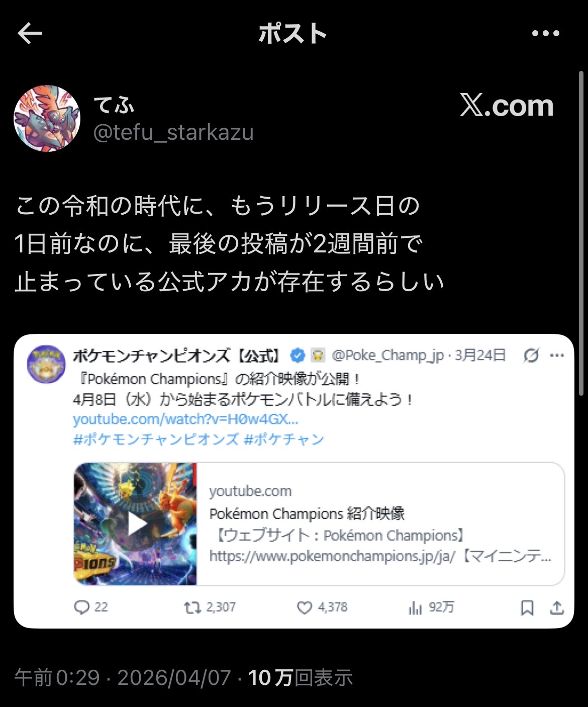Toggle the bookmark icon
The height and width of the screenshot is (707, 588).
[527, 607]
